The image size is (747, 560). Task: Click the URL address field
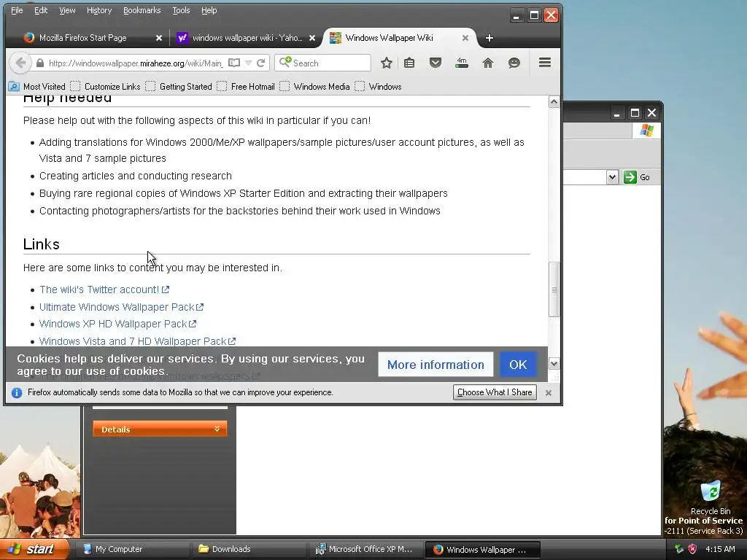pyautogui.click(x=135, y=63)
